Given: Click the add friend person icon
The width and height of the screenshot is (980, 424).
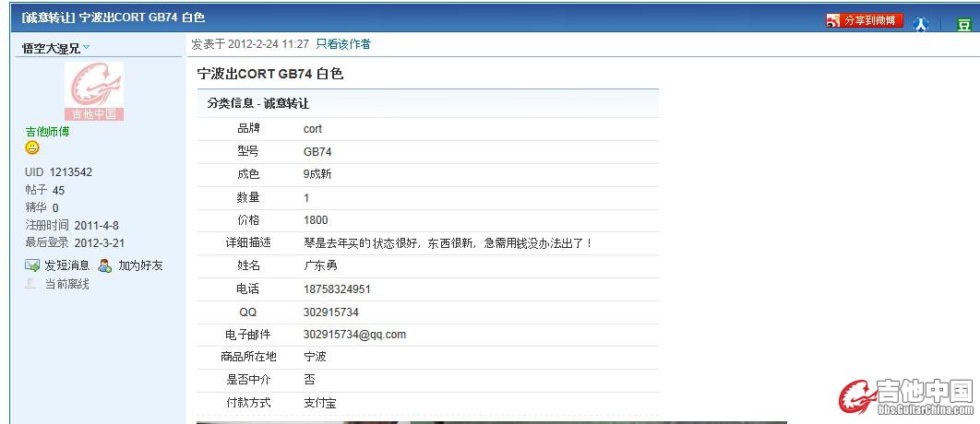Looking at the screenshot, I should tap(104, 265).
